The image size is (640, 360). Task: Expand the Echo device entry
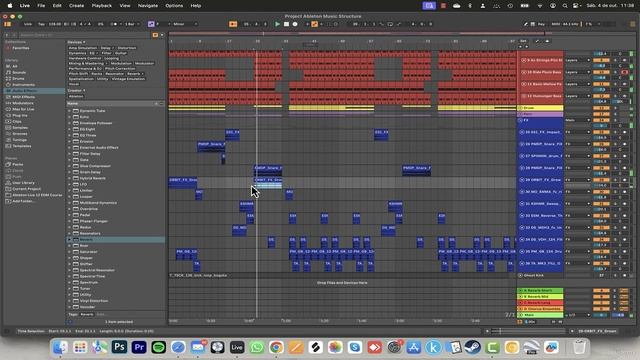point(69,117)
